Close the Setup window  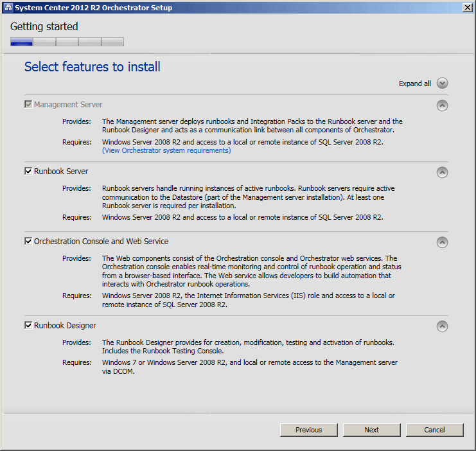[x=467, y=8]
